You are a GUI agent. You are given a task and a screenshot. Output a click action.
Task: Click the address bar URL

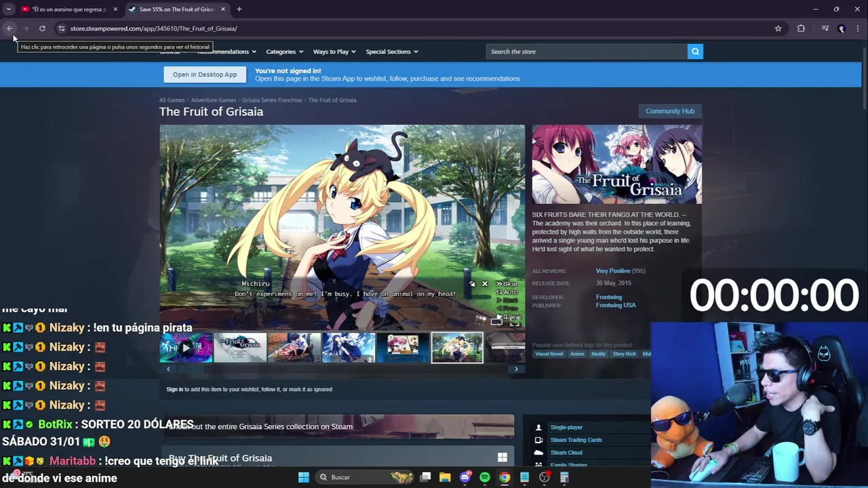click(153, 28)
